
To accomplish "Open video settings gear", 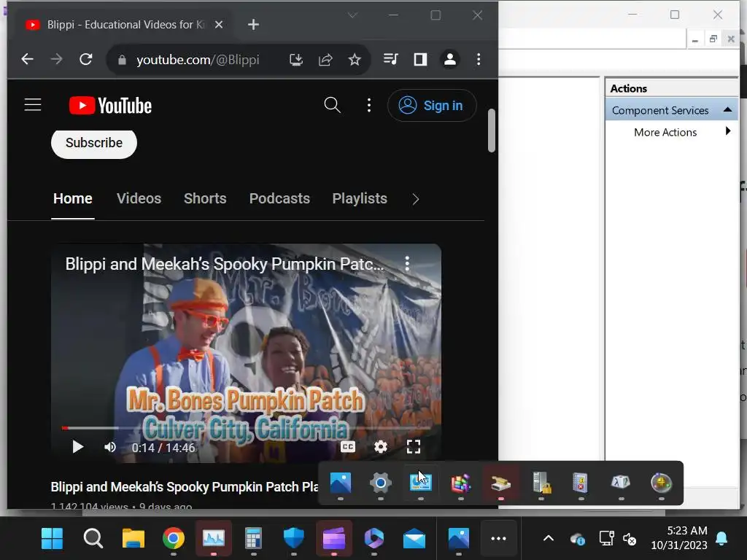I will 380,447.
